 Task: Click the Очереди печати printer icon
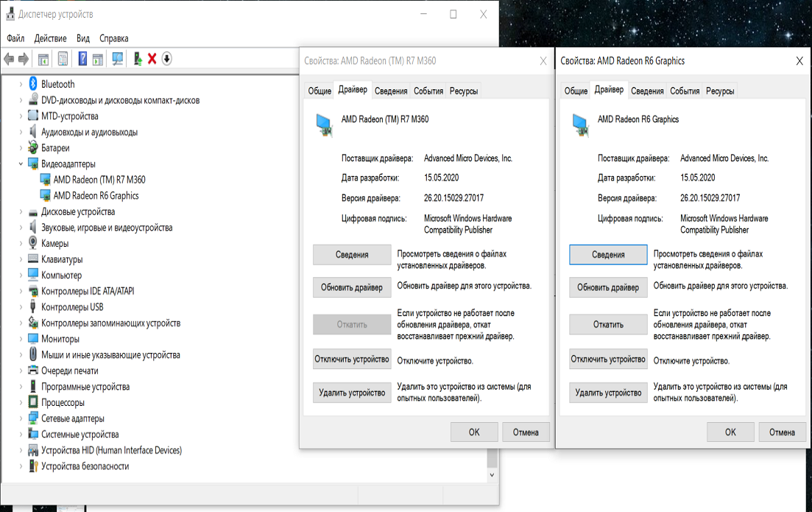point(33,370)
